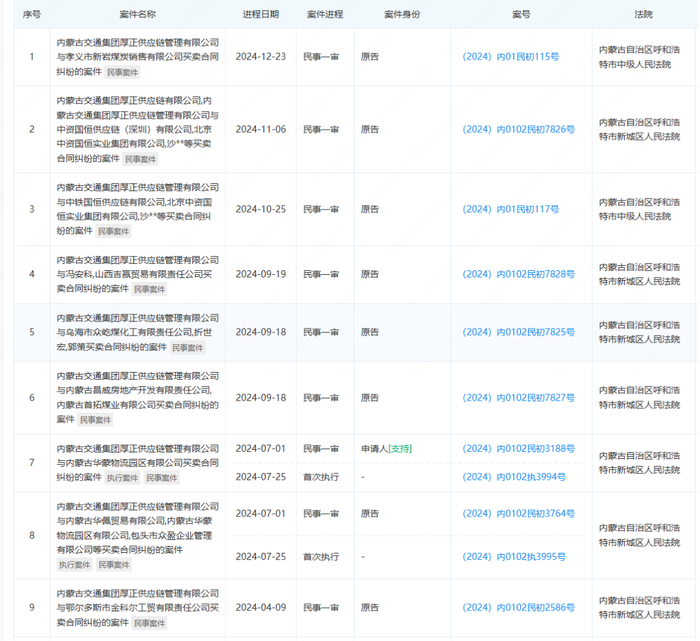This screenshot has height=641, width=700.
Task: Click 原告 identity in row 9
Action: (x=370, y=608)
